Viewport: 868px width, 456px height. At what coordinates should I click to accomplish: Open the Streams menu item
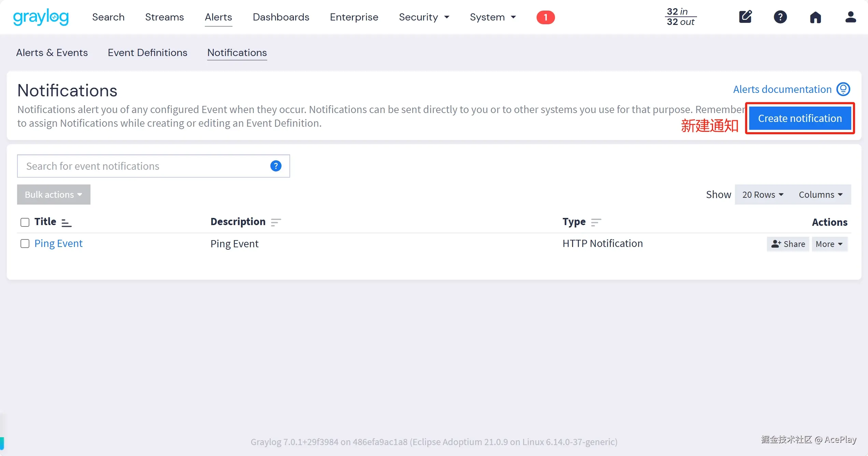165,17
